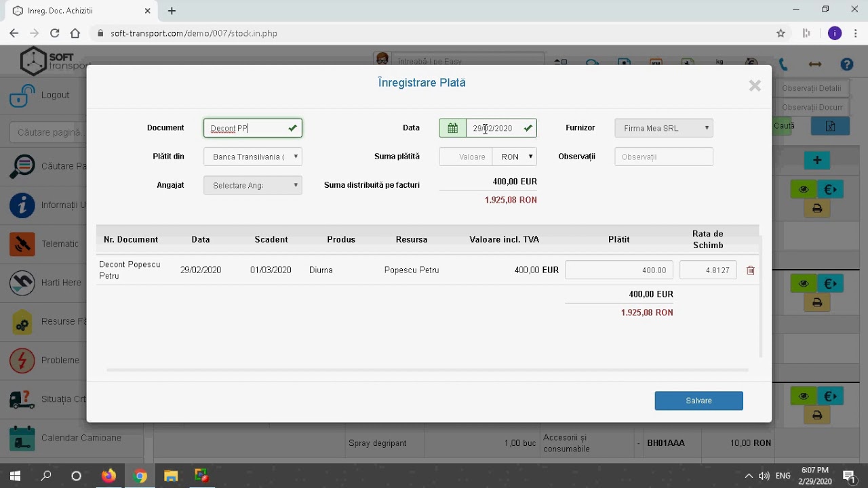Viewport: 868px width, 488px height.
Task: Click the horizontal arrows icon in top bar
Action: pos(815,64)
